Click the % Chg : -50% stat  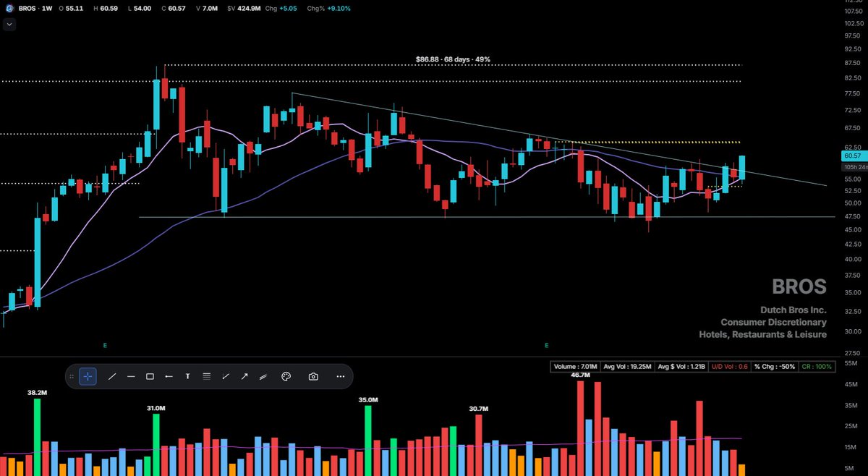(775, 367)
